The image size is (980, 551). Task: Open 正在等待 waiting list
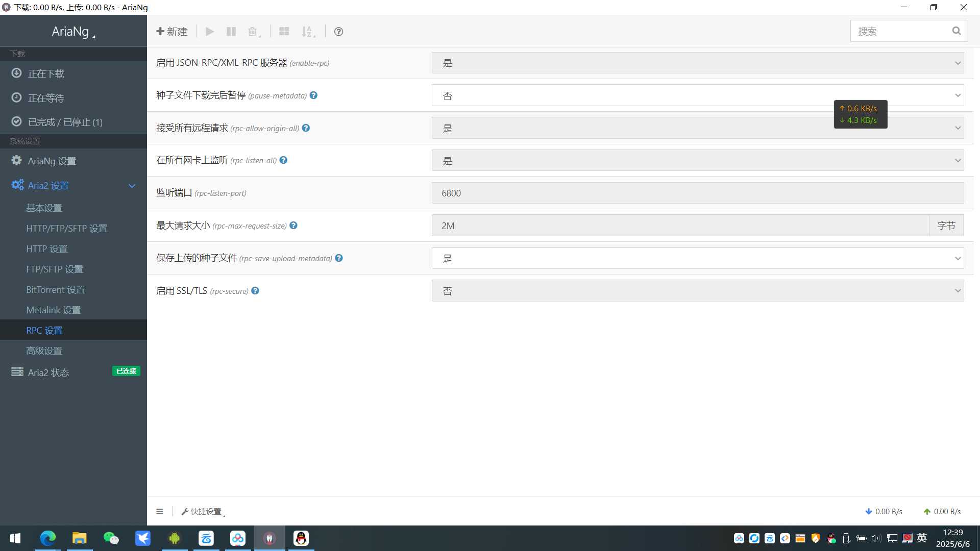(x=73, y=98)
